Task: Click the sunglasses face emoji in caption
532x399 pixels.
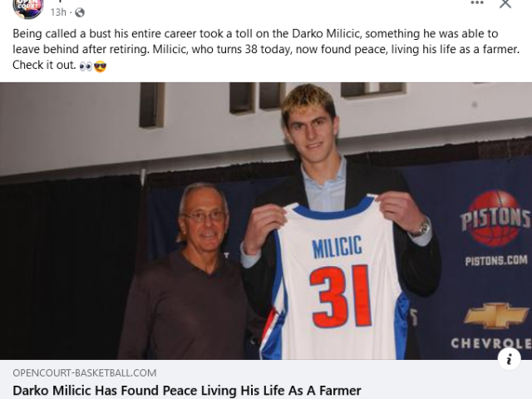Action: pyautogui.click(x=100, y=66)
